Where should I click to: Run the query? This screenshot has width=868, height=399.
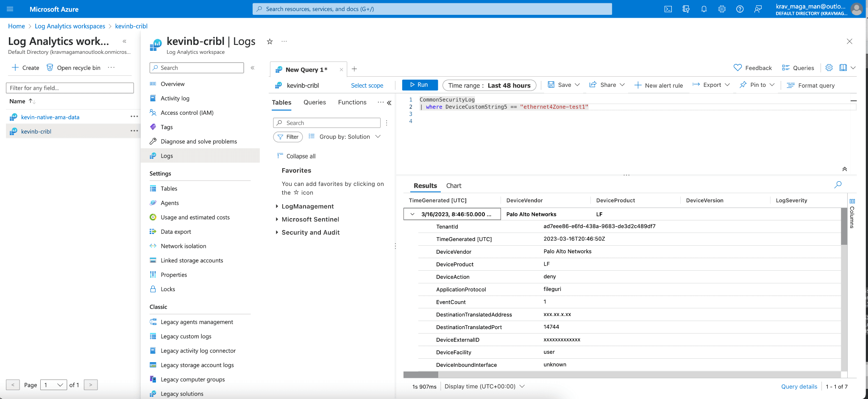[x=419, y=85]
